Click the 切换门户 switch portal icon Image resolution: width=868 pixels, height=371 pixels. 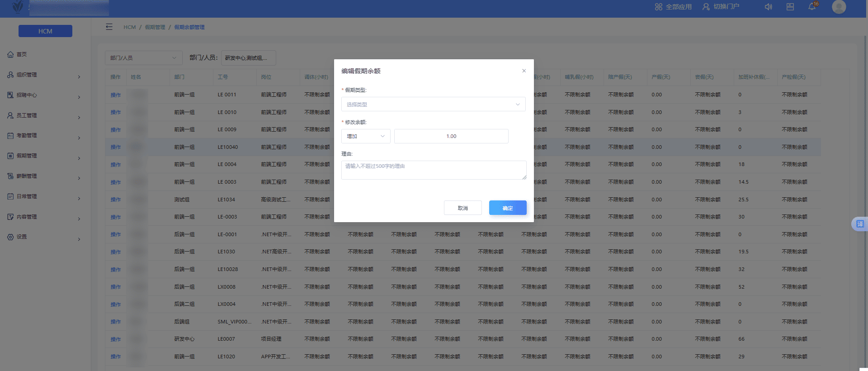(706, 7)
